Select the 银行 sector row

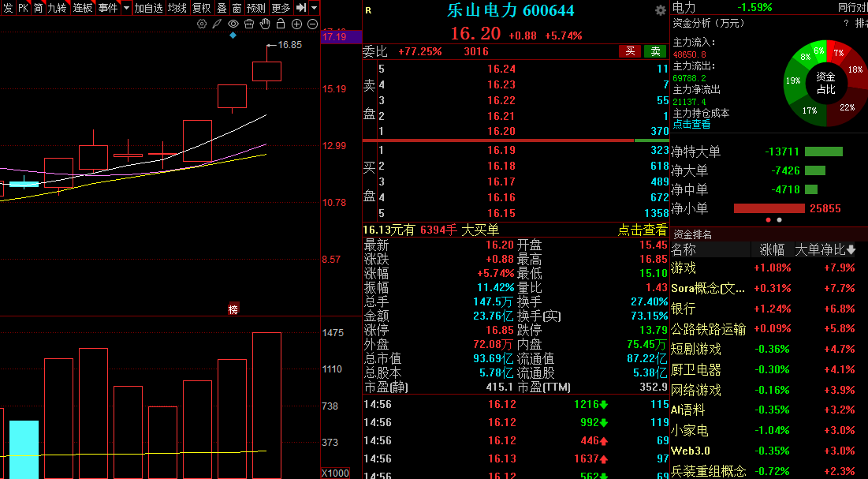point(769,309)
